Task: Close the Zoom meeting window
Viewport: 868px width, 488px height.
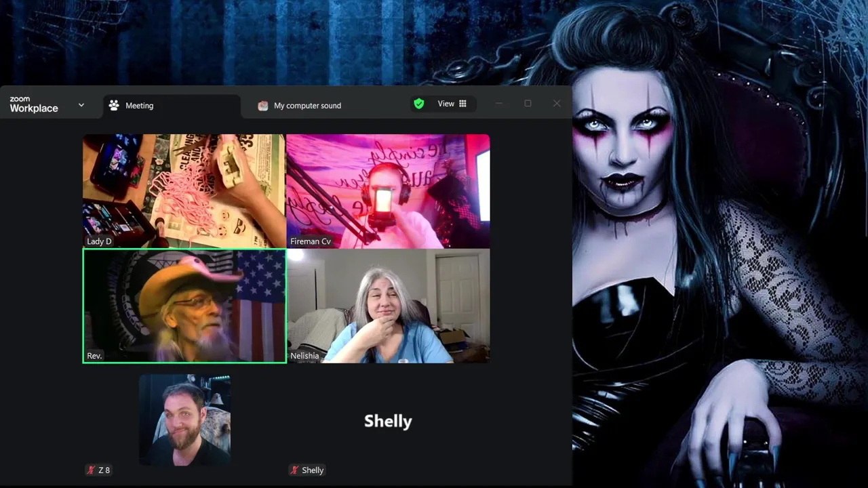Action: [x=557, y=104]
